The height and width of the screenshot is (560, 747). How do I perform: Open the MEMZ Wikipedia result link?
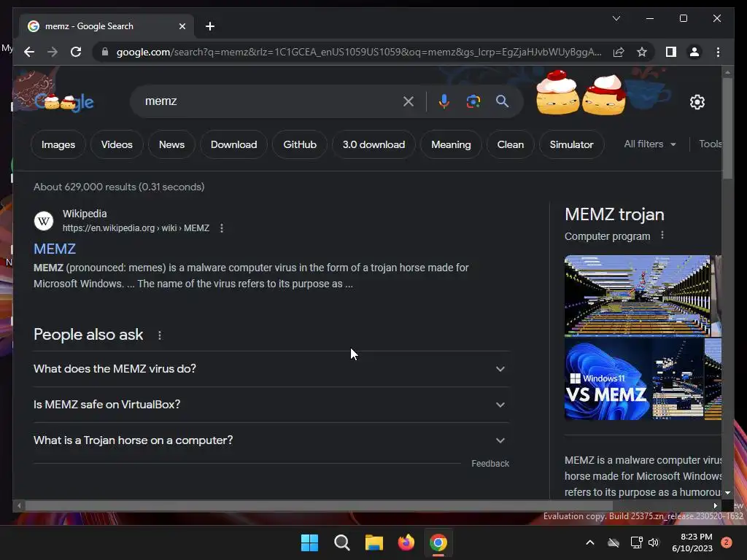[55, 249]
